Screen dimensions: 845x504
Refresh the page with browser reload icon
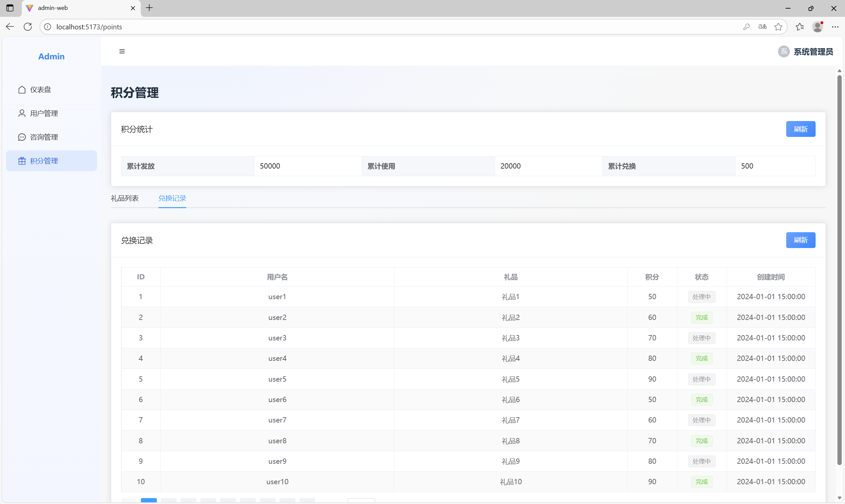28,27
